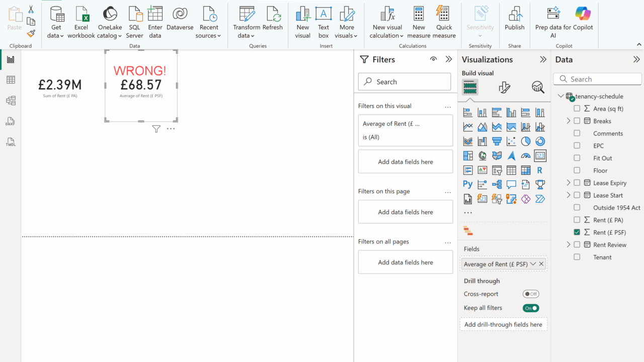The height and width of the screenshot is (362, 644).
Task: Open the Model view in left sidebar
Action: tap(11, 101)
